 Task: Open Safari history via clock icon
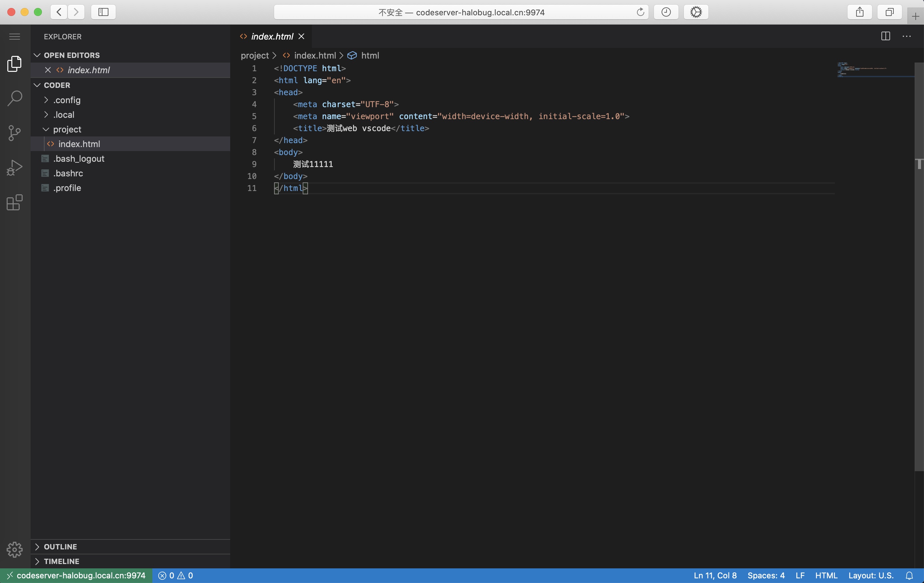point(666,12)
